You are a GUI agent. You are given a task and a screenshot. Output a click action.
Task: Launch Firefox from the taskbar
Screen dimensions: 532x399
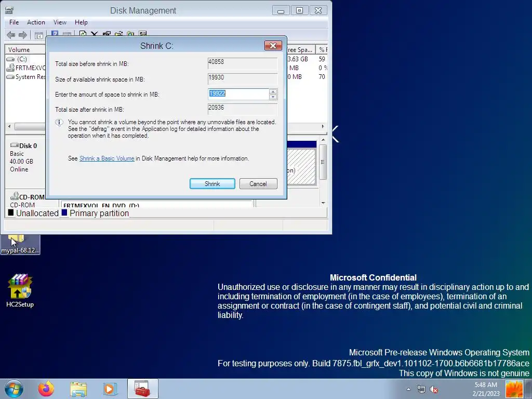[46, 389]
